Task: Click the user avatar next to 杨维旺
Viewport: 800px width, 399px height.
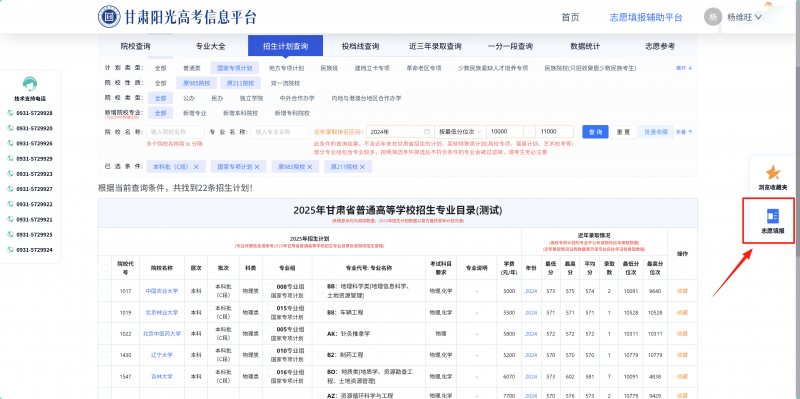Action: 713,17
